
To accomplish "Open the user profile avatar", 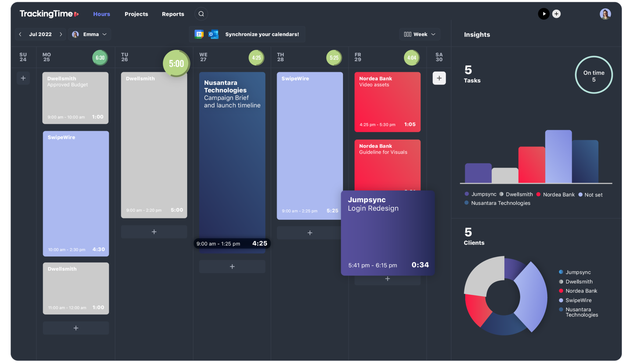I will point(605,14).
